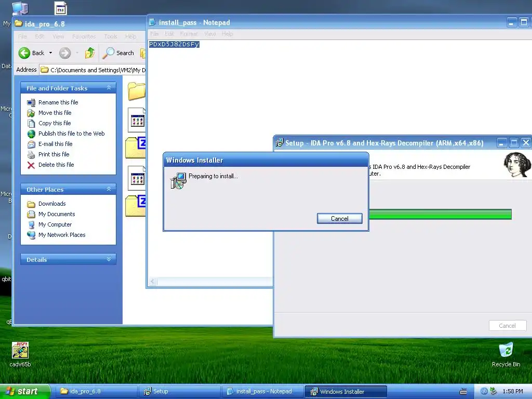Click the system tray clock showing 1:58 PM
This screenshot has width=532, height=399.
(513, 391)
